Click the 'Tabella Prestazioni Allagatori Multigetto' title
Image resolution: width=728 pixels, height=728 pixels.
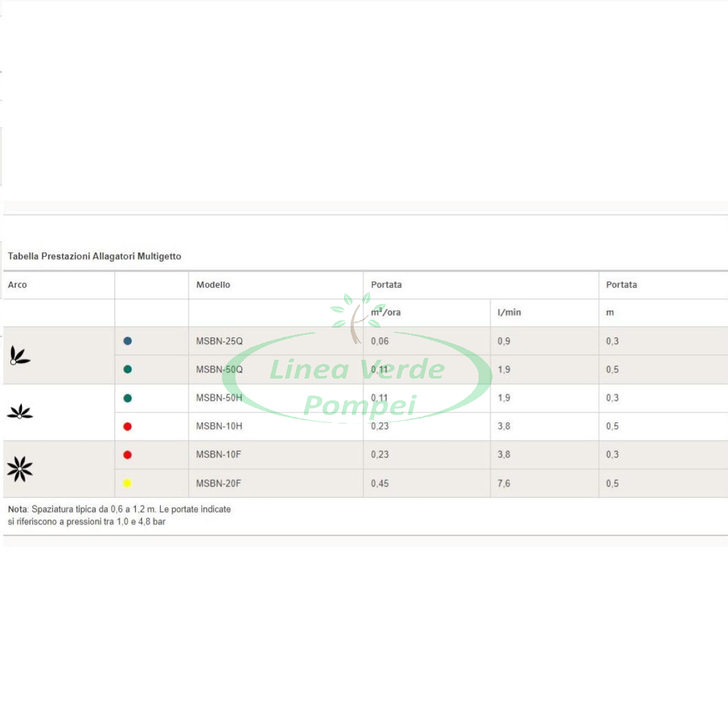coord(95,256)
